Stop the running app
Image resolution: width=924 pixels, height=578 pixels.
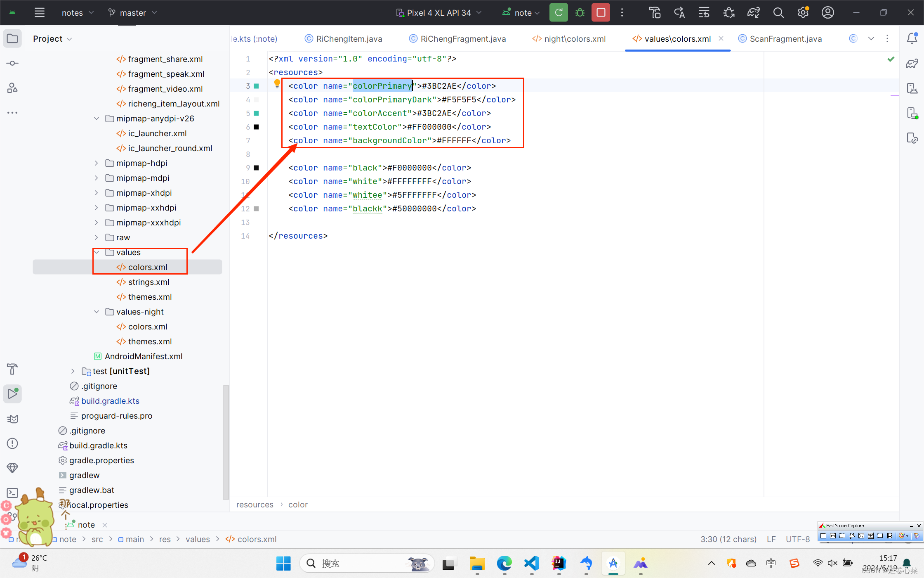coord(601,12)
